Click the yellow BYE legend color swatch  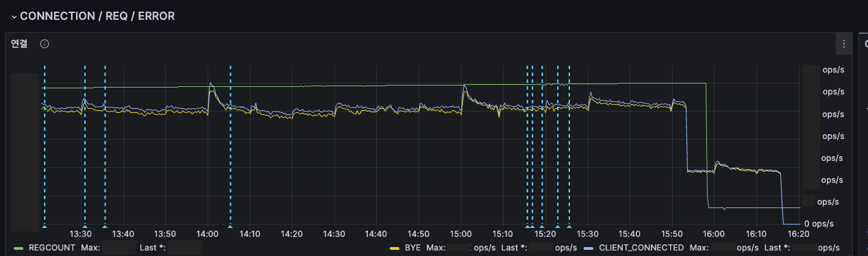coord(394,248)
